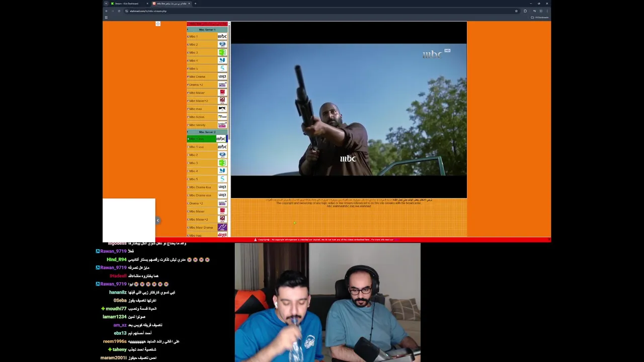Select the Mbc 1 usa radio button

point(188,147)
